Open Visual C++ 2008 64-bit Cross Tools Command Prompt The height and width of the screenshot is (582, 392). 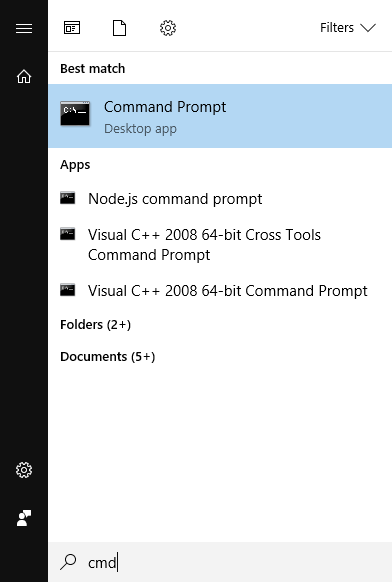220,245
